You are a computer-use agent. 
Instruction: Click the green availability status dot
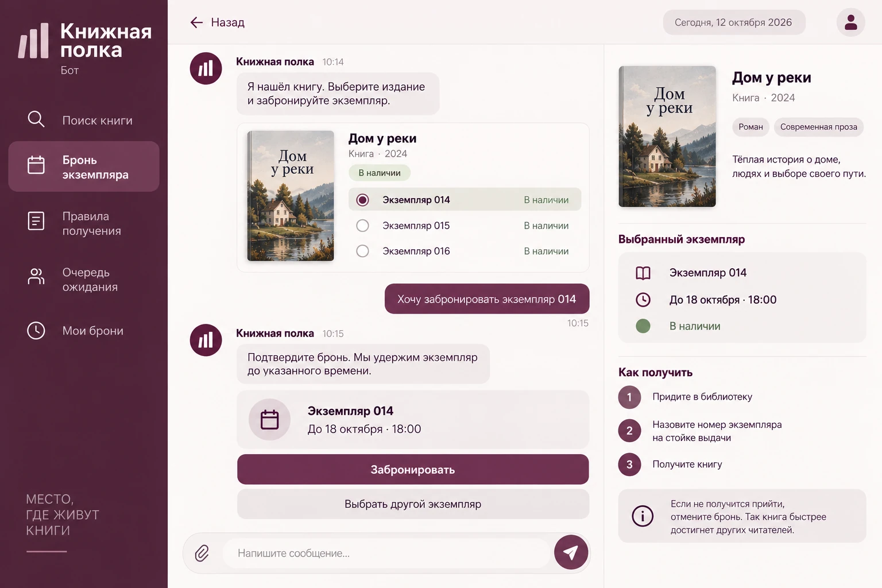pyautogui.click(x=643, y=326)
